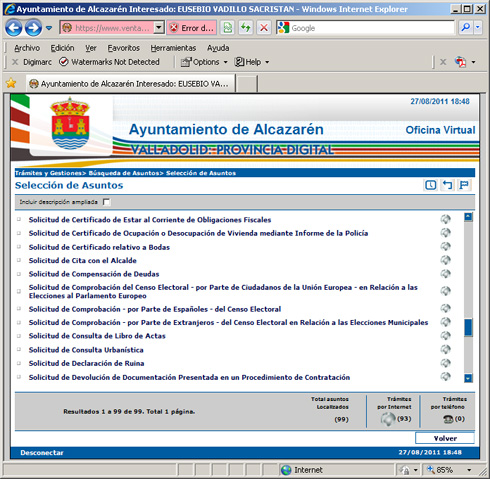
Task: Open the Ver menu
Action: coord(91,48)
